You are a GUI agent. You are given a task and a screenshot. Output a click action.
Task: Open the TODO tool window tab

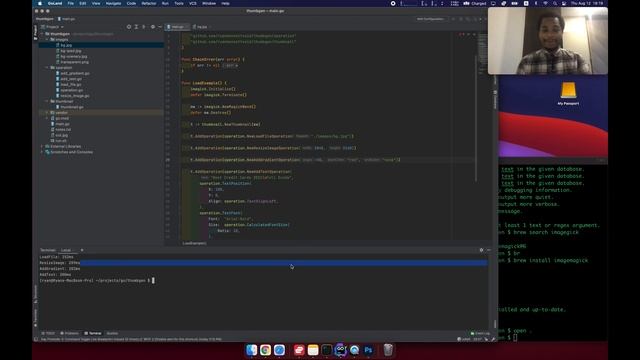[x=48, y=333]
